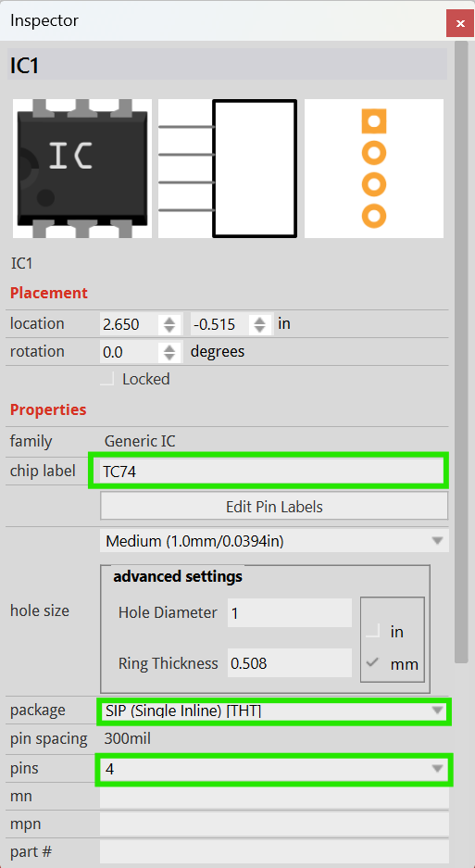The width and height of the screenshot is (475, 868).
Task: Click the Hole Diameter input field
Action: coord(290,613)
